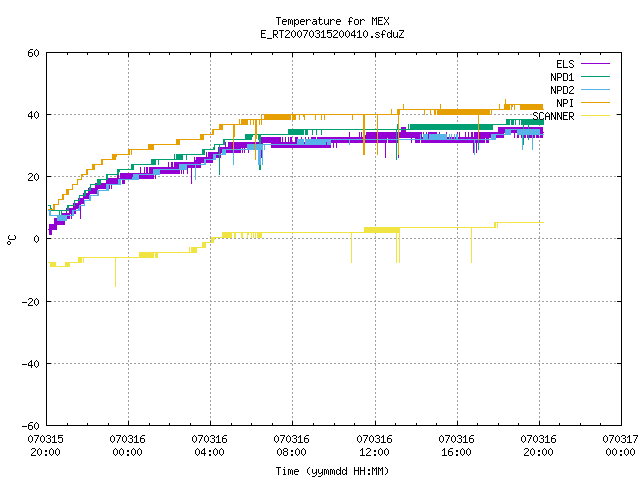Click the orange NPI legend line sample

pos(595,103)
